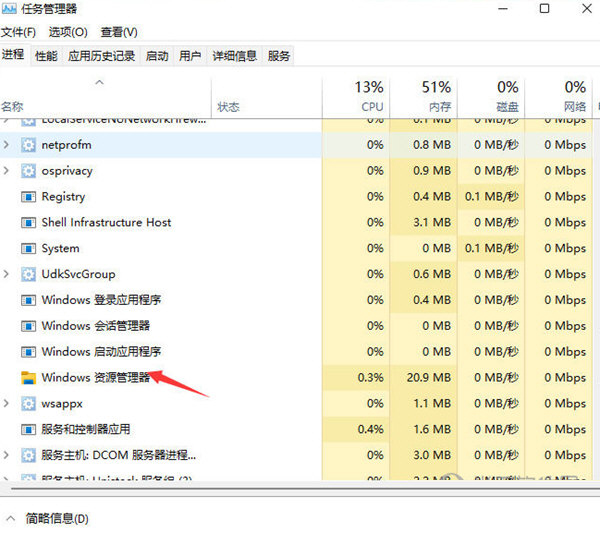The height and width of the screenshot is (533, 600).
Task: Open the 文件(F) menu
Action: point(18,32)
